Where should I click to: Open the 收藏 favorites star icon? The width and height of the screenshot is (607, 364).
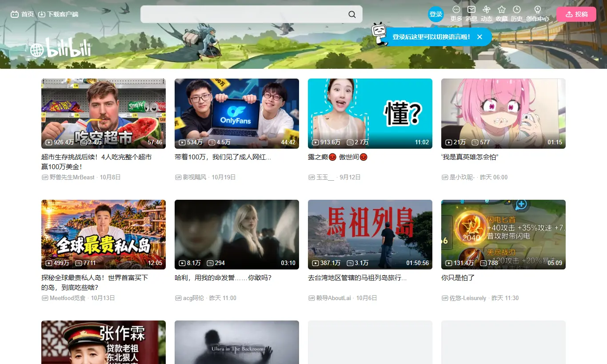tap(502, 9)
